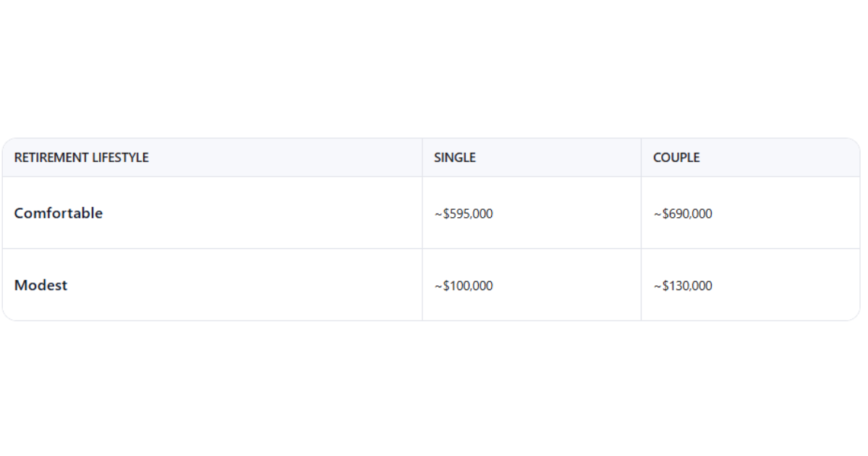Select the ~$130,000 couple modest value
868x456 pixels.
pyautogui.click(x=683, y=286)
